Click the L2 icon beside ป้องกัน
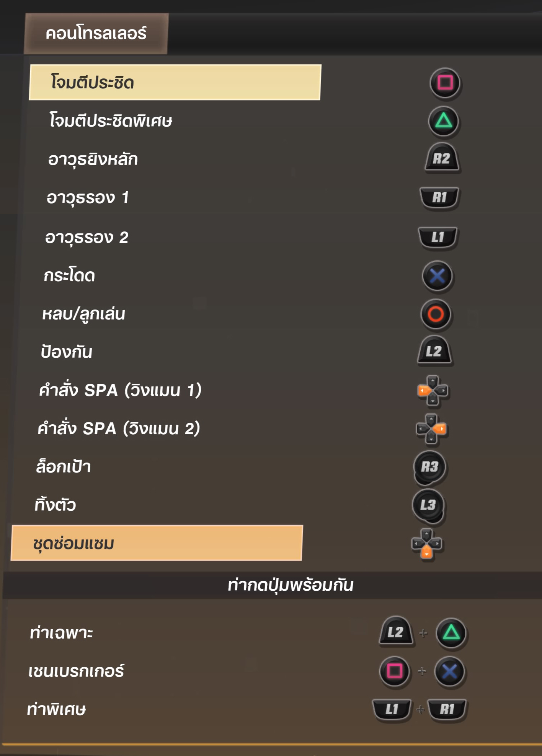Screen dimensions: 542x756 point(434,351)
